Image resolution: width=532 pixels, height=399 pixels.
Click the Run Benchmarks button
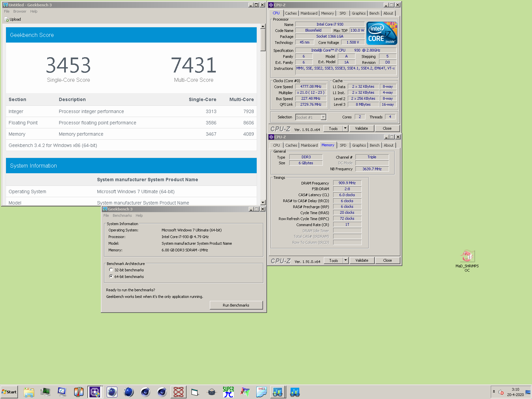click(x=236, y=305)
